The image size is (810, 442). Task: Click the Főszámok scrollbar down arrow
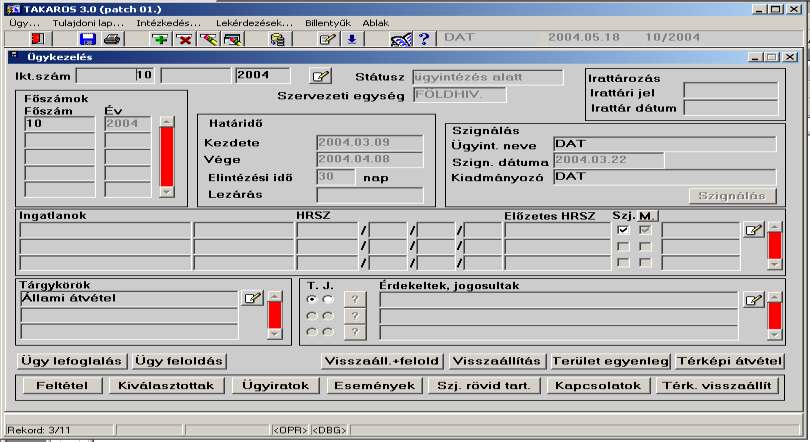(166, 192)
